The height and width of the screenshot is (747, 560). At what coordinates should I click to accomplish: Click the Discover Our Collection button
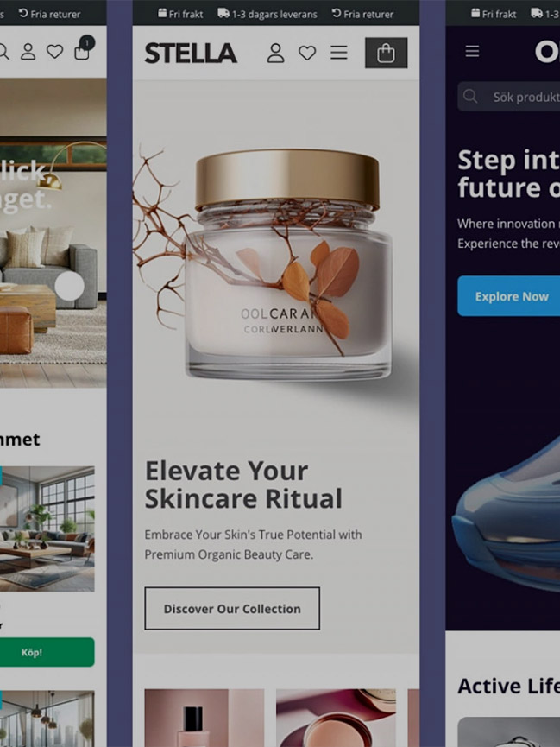tap(232, 608)
